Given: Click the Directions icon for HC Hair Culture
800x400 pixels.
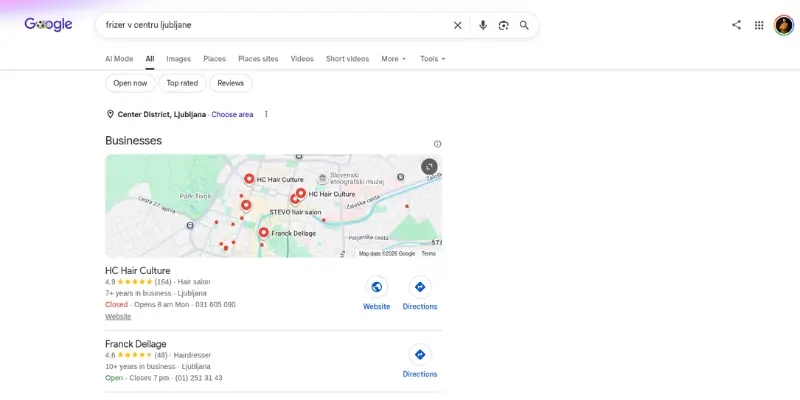Looking at the screenshot, I should 420,287.
